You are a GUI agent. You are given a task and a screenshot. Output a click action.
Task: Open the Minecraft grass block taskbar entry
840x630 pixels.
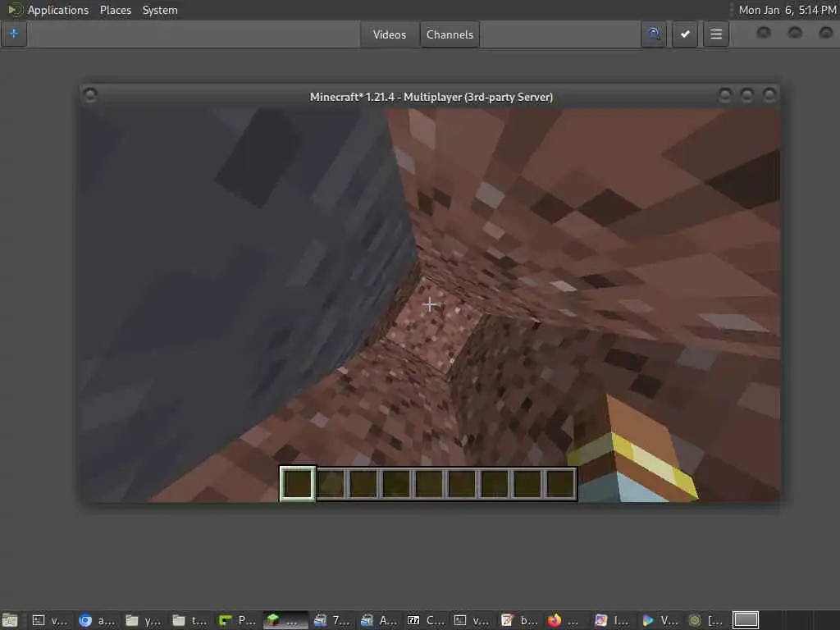pyautogui.click(x=285, y=620)
